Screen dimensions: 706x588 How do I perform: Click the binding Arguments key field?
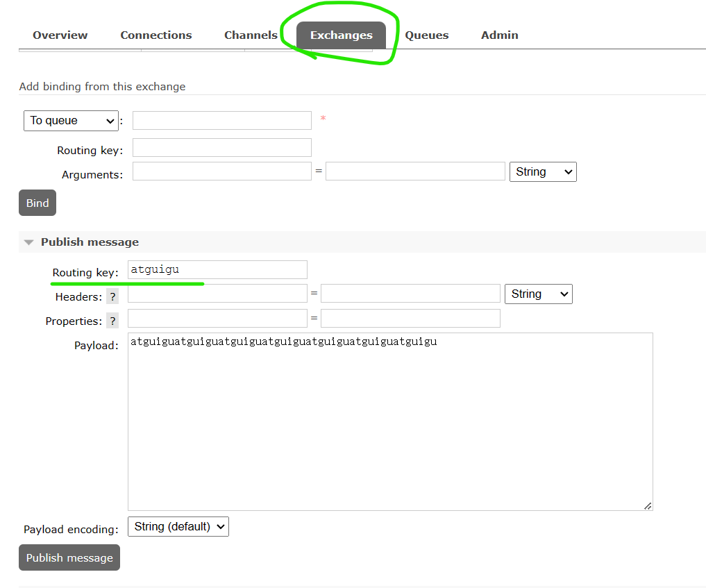click(x=222, y=171)
